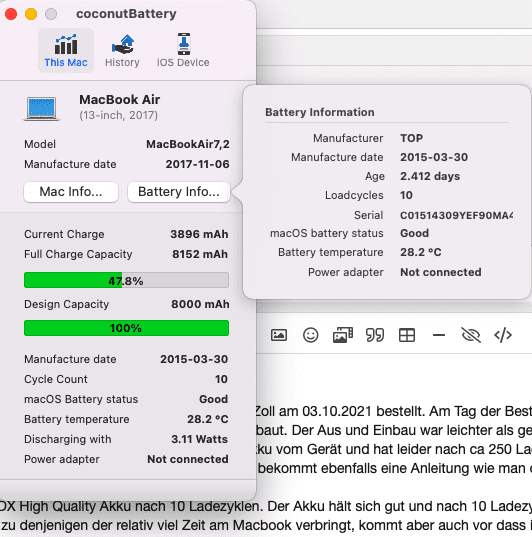Click the 28.2 °C temperature in the main window
This screenshot has height=537, width=532.
point(207,419)
